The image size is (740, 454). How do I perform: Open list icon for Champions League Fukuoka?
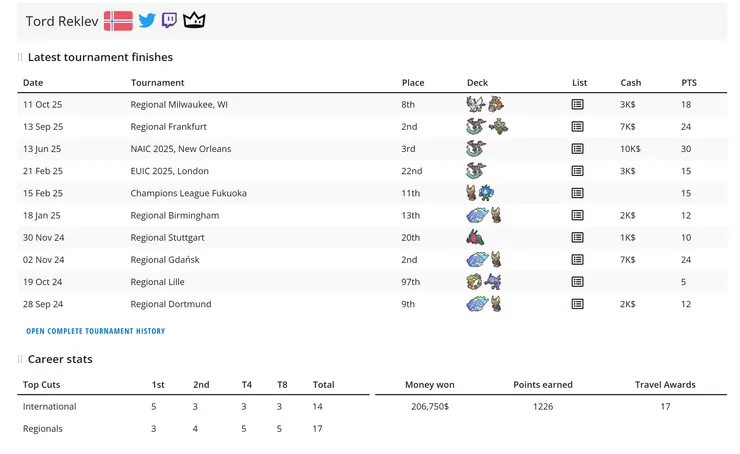[578, 193]
